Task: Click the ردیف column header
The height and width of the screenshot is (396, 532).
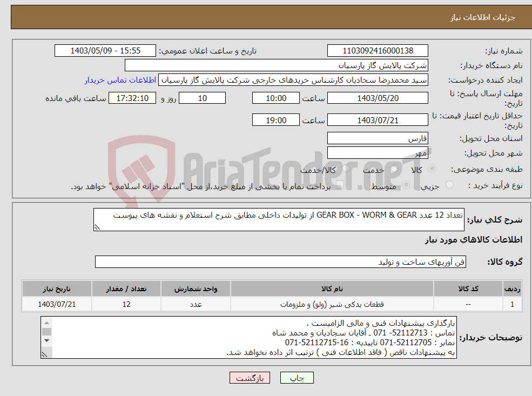Action: [x=512, y=289]
